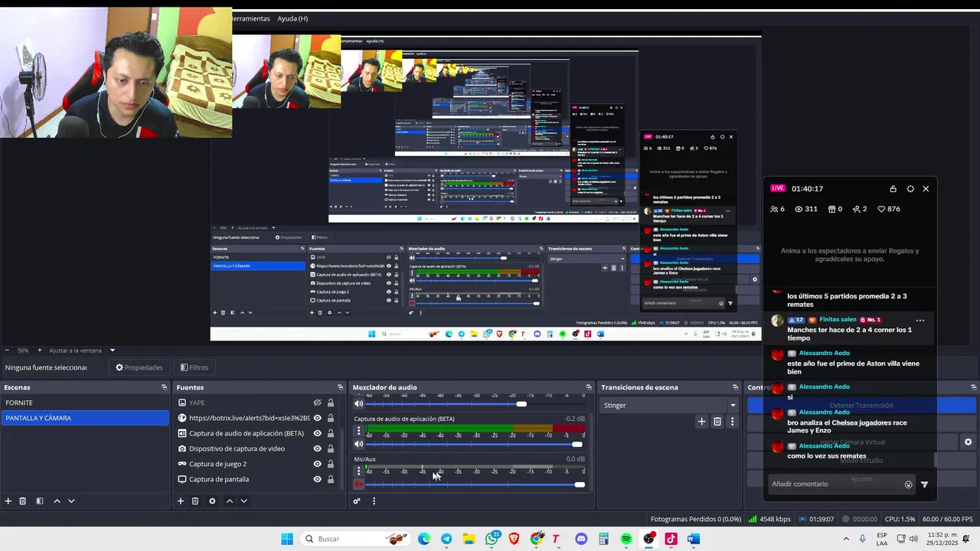
Task: Hide Captura de audio de aplicación source
Action: coord(317,433)
